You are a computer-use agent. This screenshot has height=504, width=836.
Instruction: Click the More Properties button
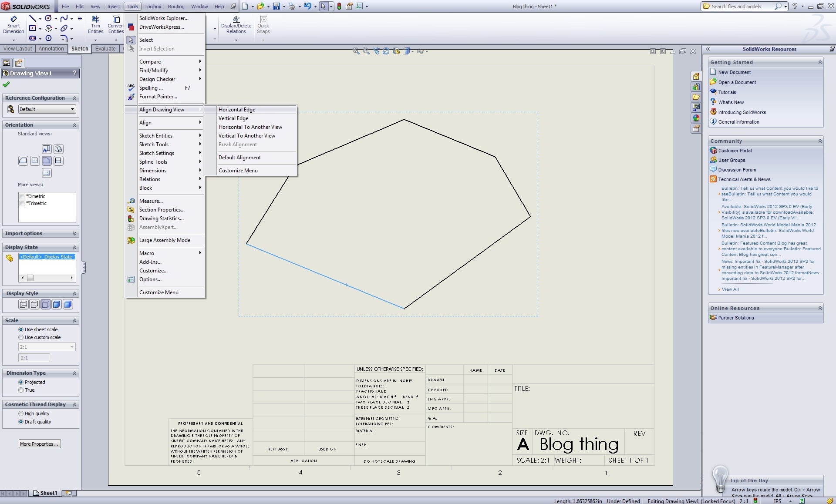pos(39,444)
